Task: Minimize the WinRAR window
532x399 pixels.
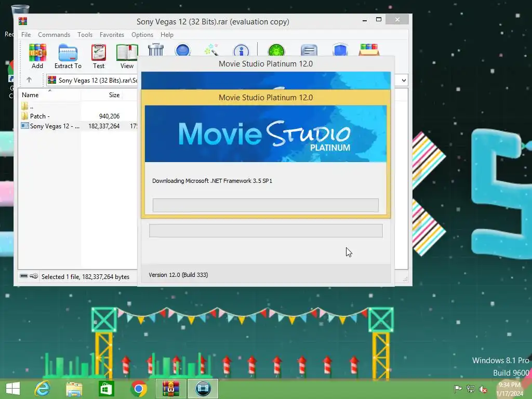Action: click(x=365, y=20)
